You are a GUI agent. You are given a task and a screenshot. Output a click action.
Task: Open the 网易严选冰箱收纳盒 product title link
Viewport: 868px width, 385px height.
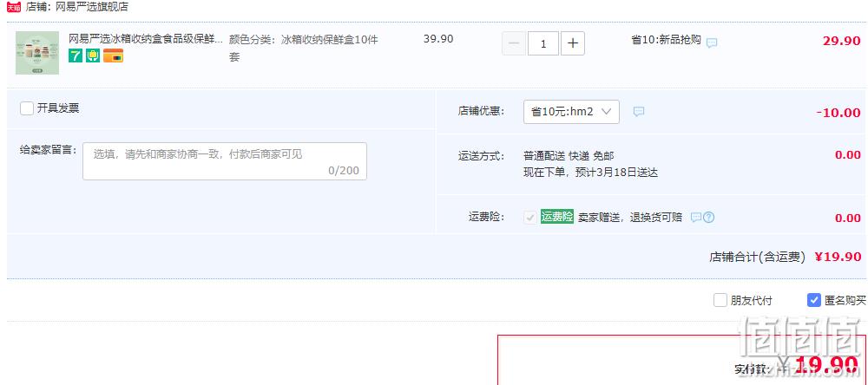pos(146,39)
